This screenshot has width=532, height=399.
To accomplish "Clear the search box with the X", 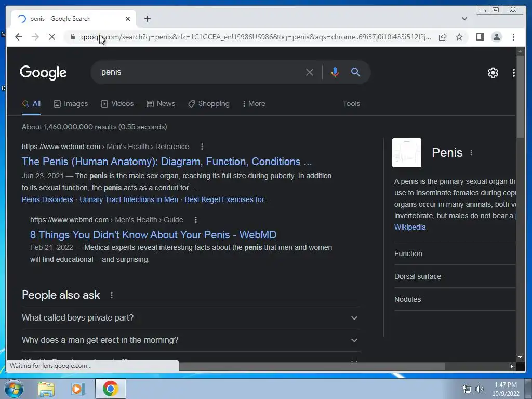I will tap(310, 72).
